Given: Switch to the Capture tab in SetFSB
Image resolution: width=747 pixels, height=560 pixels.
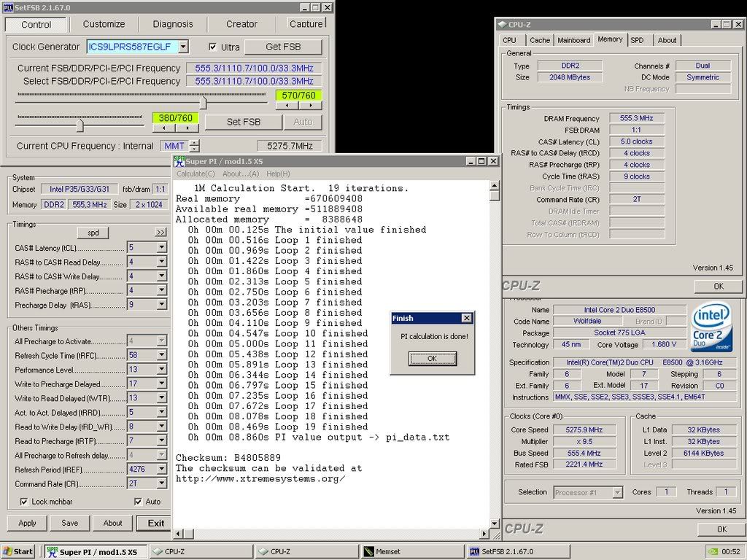Looking at the screenshot, I should (x=306, y=24).
